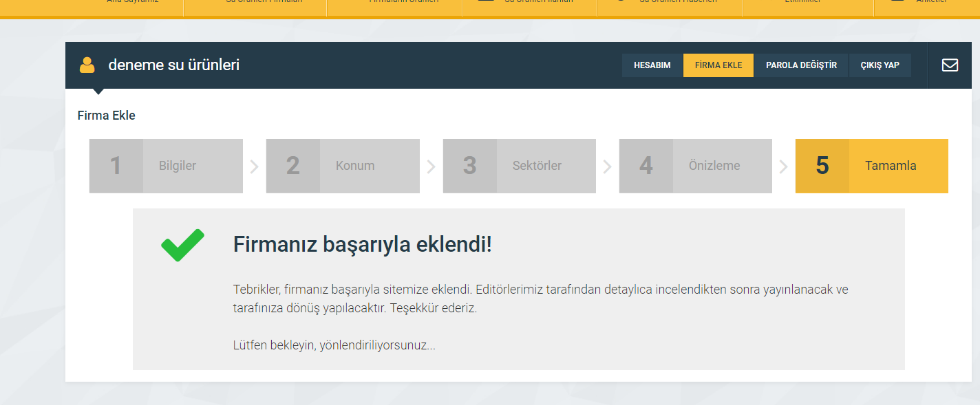Go to step 4 Önizleme
Screen dimensions: 980x412
point(696,166)
